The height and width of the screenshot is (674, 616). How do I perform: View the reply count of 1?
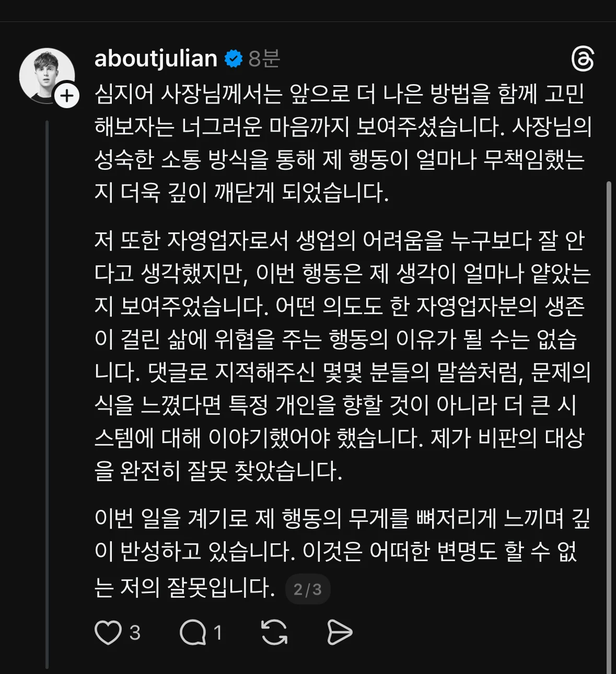point(218,633)
